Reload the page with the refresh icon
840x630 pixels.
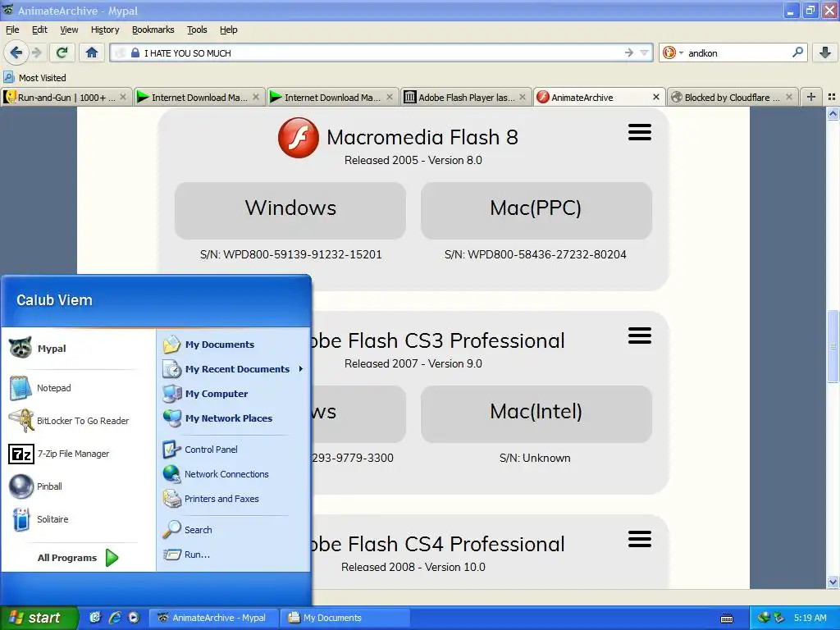coord(62,52)
